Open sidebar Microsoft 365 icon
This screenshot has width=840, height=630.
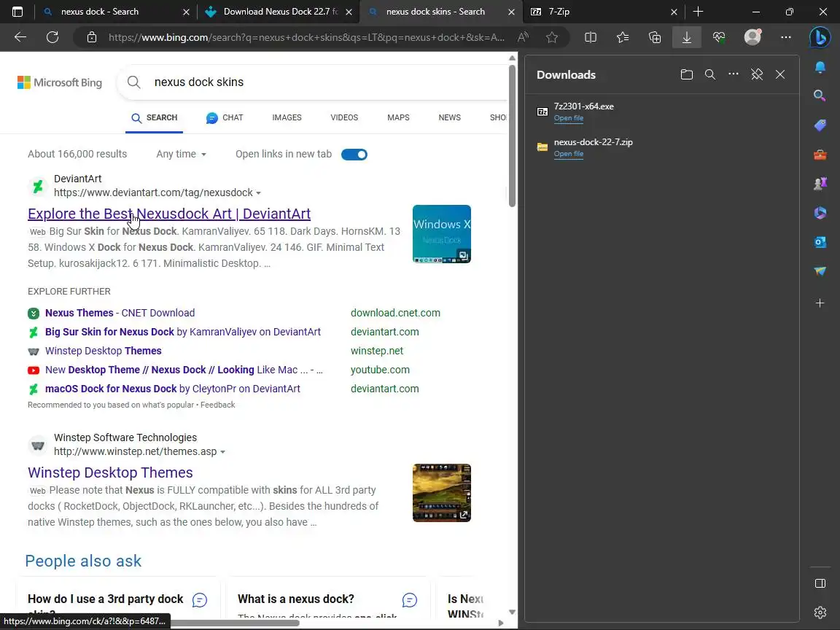[x=820, y=213]
